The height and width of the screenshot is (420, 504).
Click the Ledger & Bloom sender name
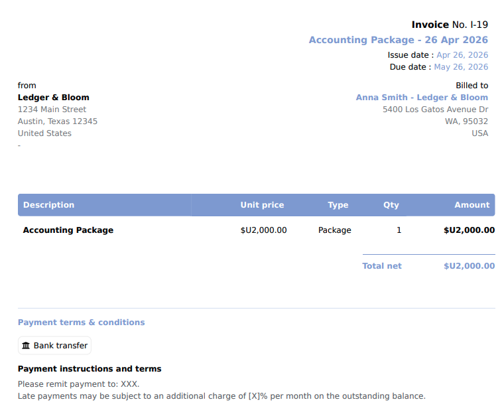pyautogui.click(x=53, y=98)
